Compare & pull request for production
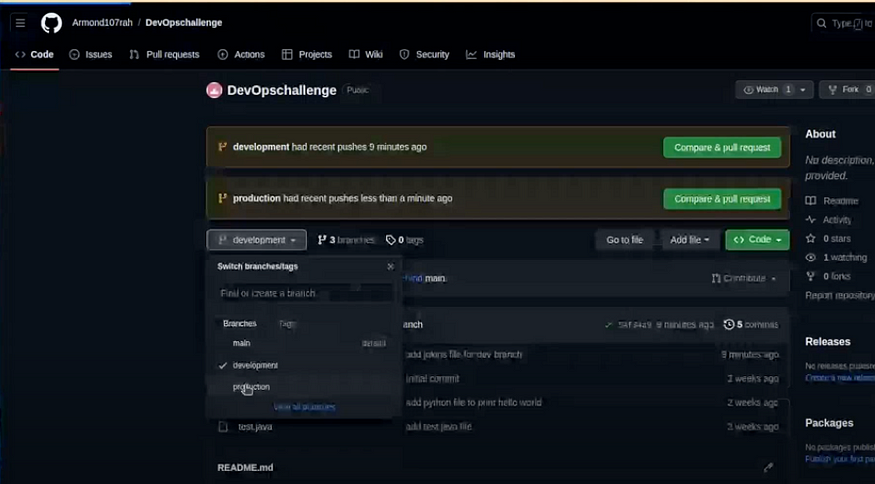 coord(722,199)
